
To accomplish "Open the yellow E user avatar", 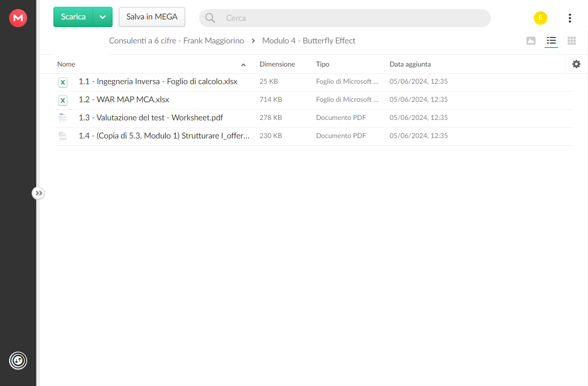I will point(541,18).
